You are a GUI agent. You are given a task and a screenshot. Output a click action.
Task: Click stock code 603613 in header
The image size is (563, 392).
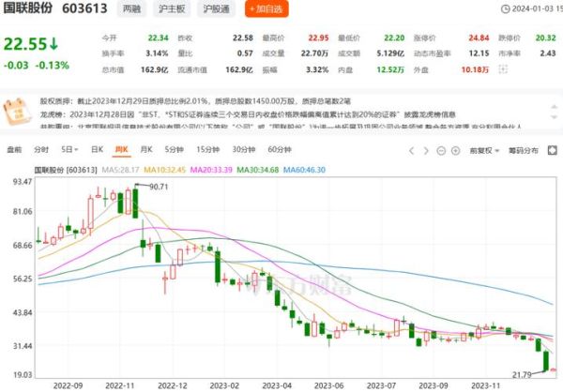pyautogui.click(x=84, y=8)
